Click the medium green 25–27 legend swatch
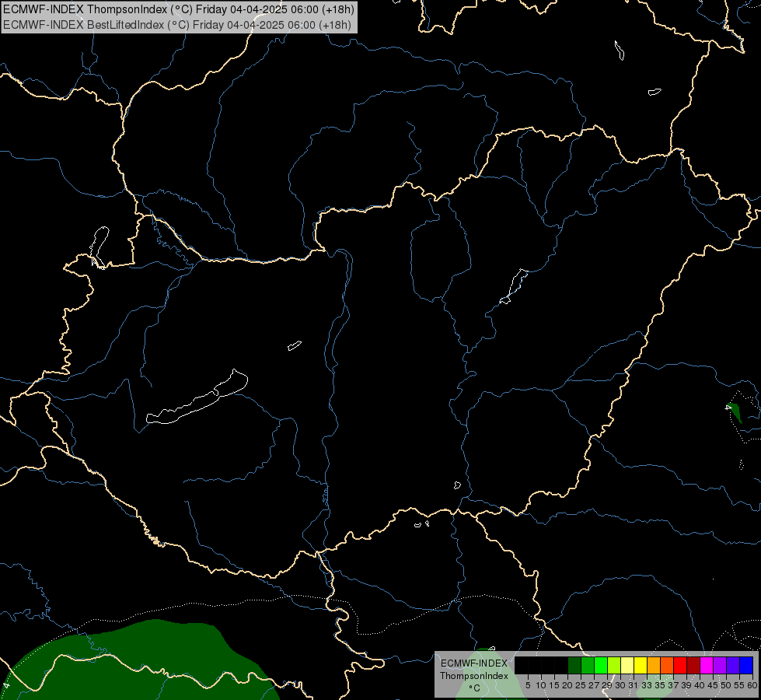The image size is (761, 700). point(588,665)
